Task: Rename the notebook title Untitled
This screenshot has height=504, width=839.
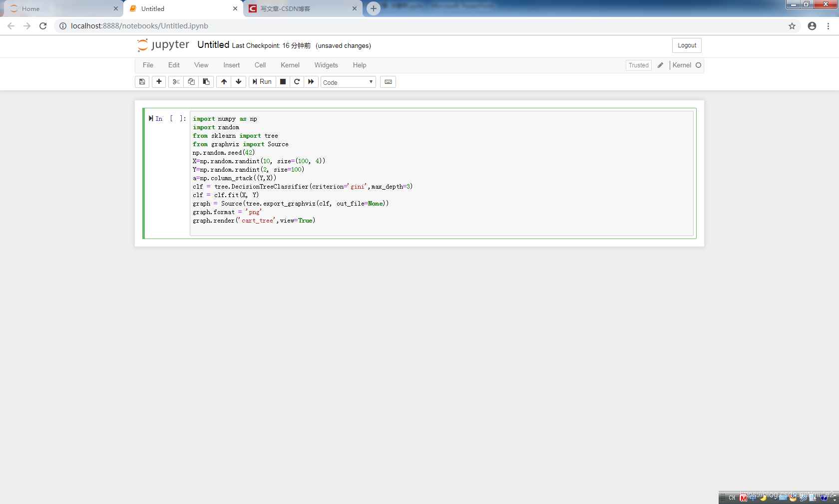Action: (213, 45)
